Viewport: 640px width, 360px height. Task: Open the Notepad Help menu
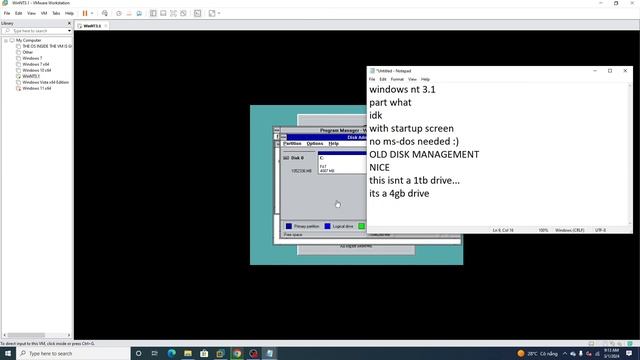(425, 79)
